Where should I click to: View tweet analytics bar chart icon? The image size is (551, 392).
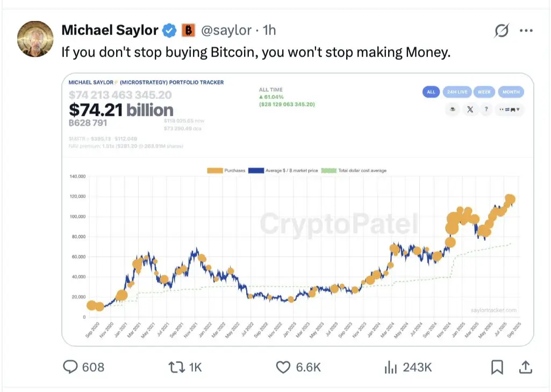[x=390, y=367]
